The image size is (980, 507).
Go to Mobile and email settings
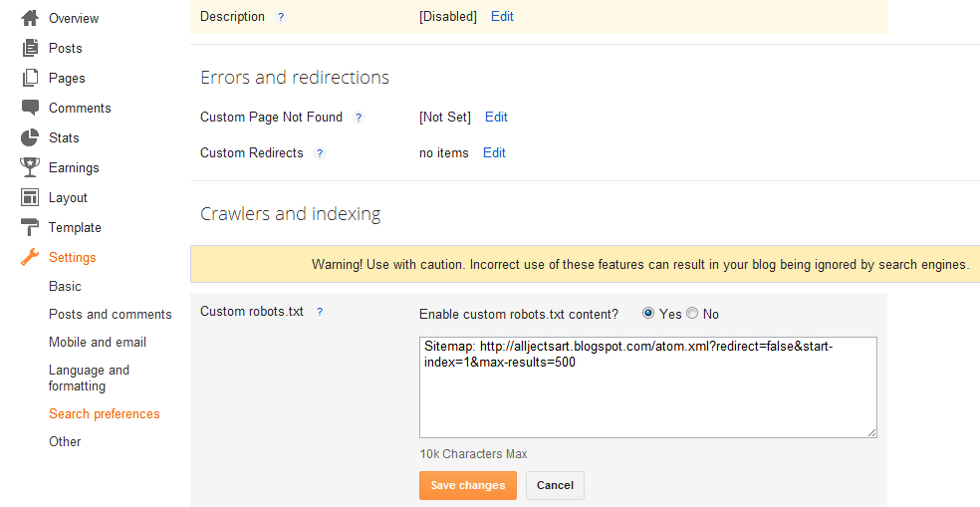(x=97, y=342)
